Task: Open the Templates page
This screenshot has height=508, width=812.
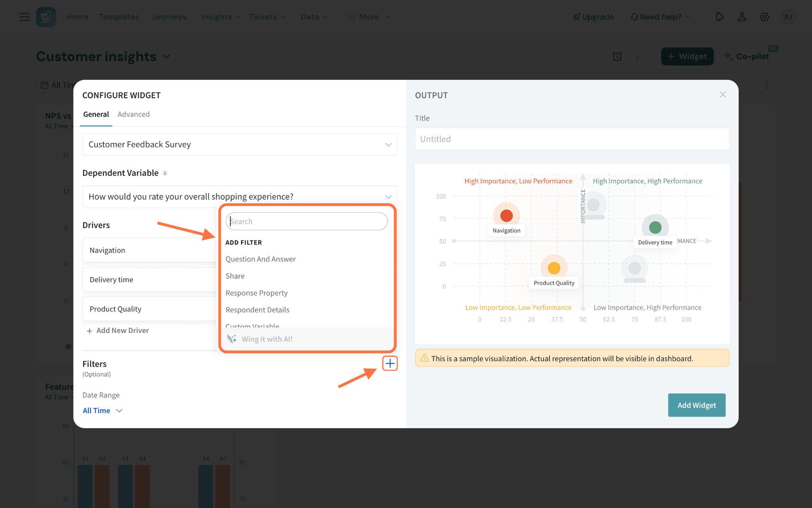Action: click(119, 17)
